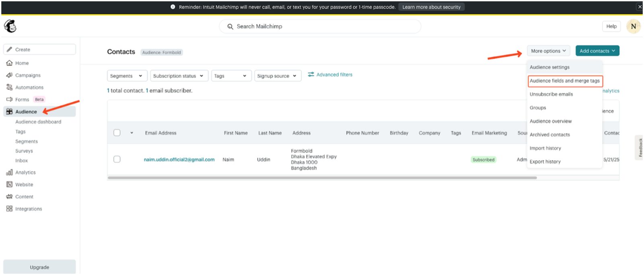Image resolution: width=644 pixels, height=275 pixels.
Task: Click the Forms icon in sidebar
Action: (9, 99)
